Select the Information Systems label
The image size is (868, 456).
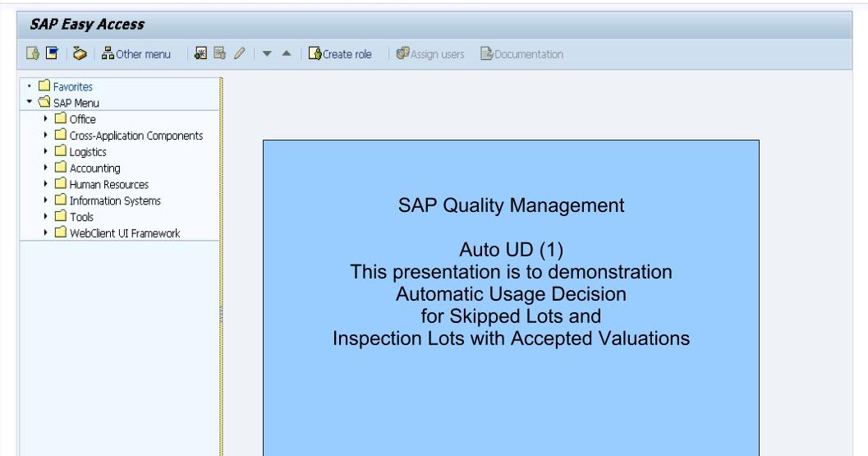point(115,200)
